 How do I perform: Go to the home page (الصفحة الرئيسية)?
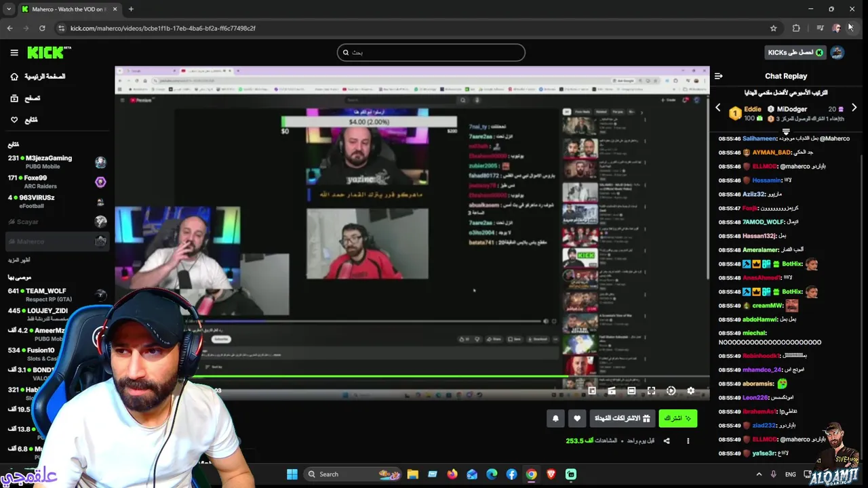[38, 77]
